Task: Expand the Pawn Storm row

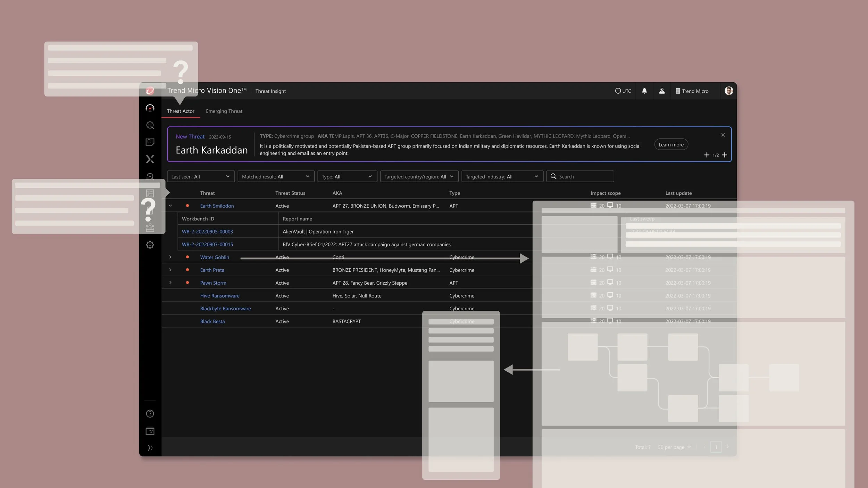Action: (x=170, y=283)
